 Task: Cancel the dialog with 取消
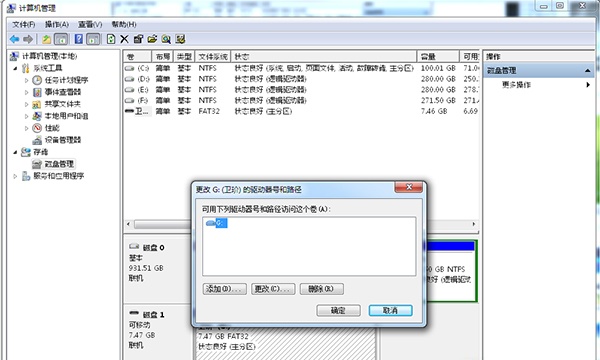(390, 310)
